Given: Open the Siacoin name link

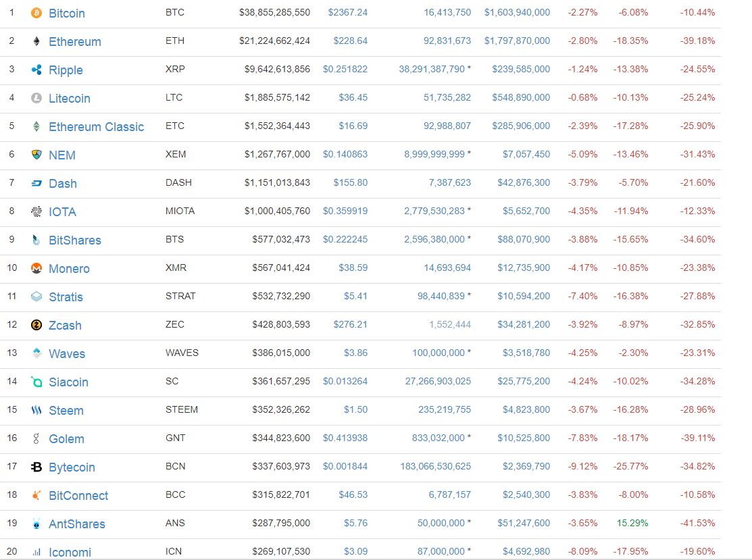Looking at the screenshot, I should coord(69,382).
